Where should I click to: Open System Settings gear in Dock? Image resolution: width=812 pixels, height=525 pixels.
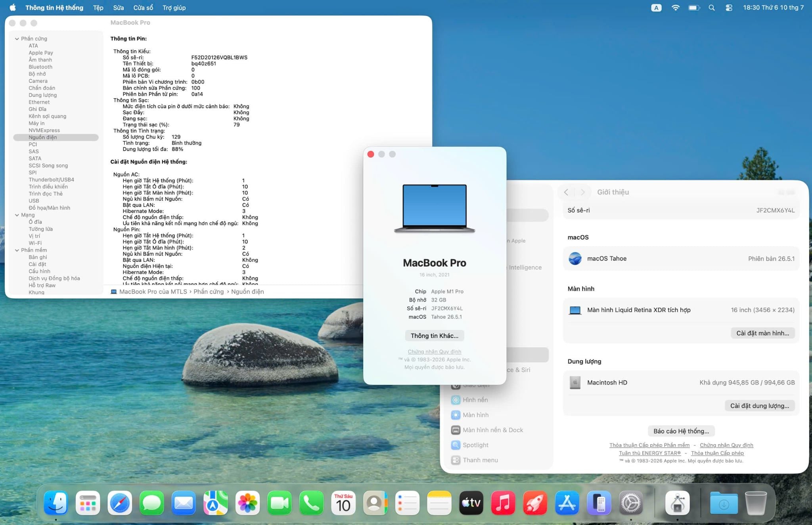point(631,503)
